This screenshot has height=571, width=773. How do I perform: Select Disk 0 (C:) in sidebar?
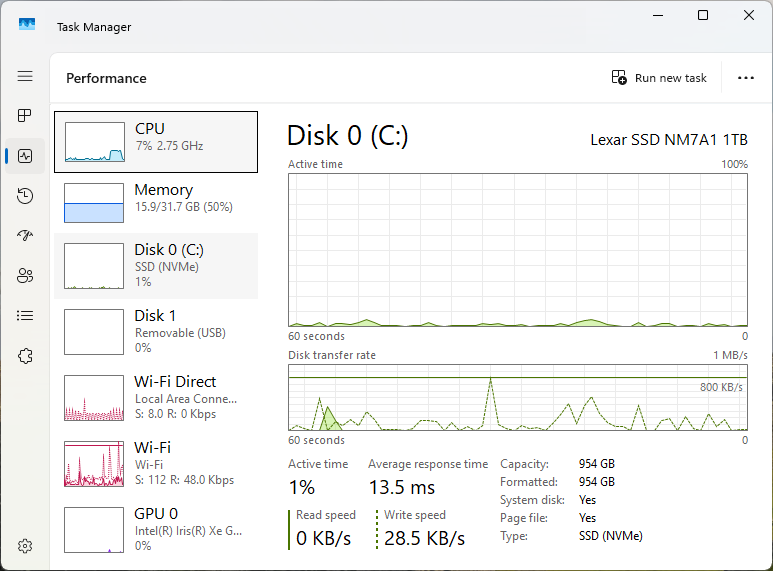pos(156,266)
